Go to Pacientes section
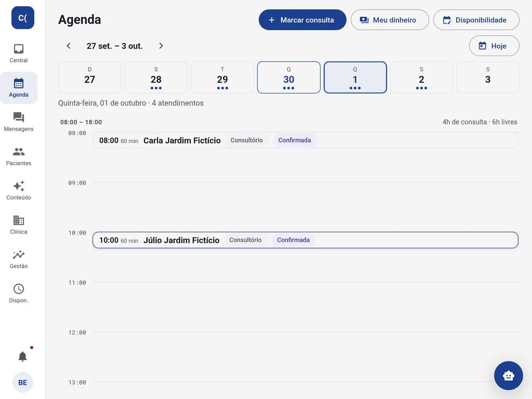532x399 pixels. click(19, 156)
